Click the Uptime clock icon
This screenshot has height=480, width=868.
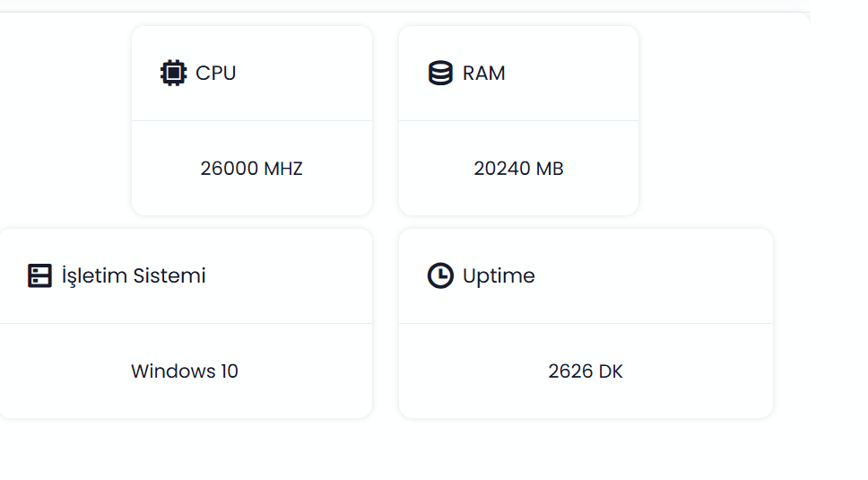440,275
